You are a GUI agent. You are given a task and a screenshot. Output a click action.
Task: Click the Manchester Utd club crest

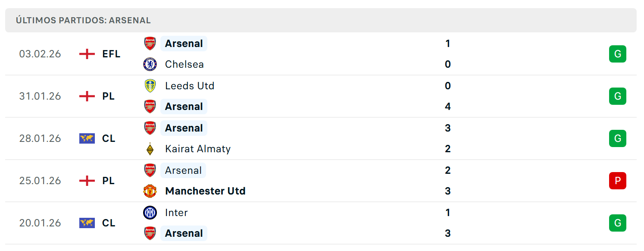[150, 191]
